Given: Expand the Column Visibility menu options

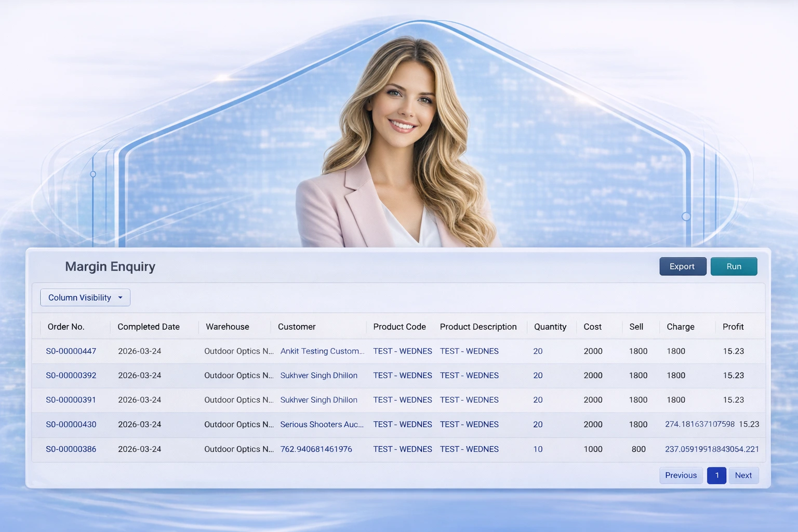Looking at the screenshot, I should (85, 297).
